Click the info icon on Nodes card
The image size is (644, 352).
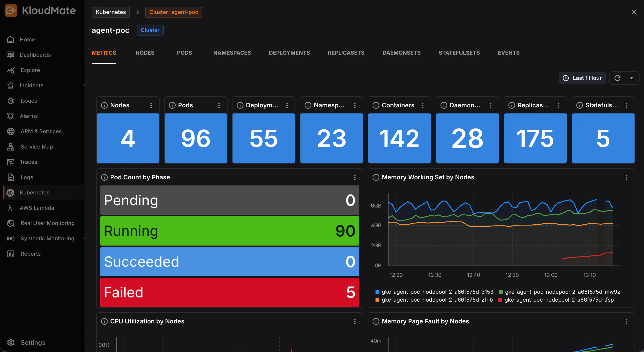point(104,105)
